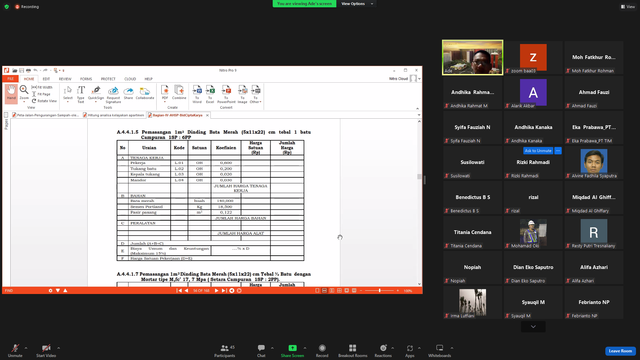
Task: Click the Share cloud icon in ribbon
Action: tap(129, 93)
